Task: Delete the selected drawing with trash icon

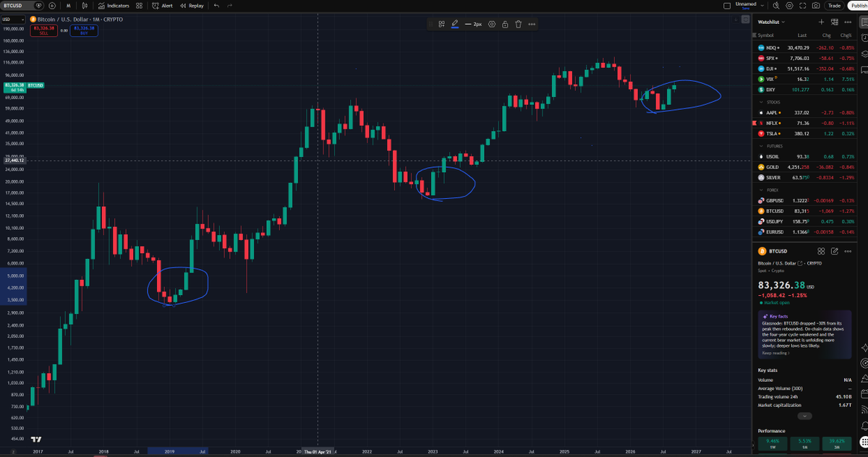Action: click(518, 24)
